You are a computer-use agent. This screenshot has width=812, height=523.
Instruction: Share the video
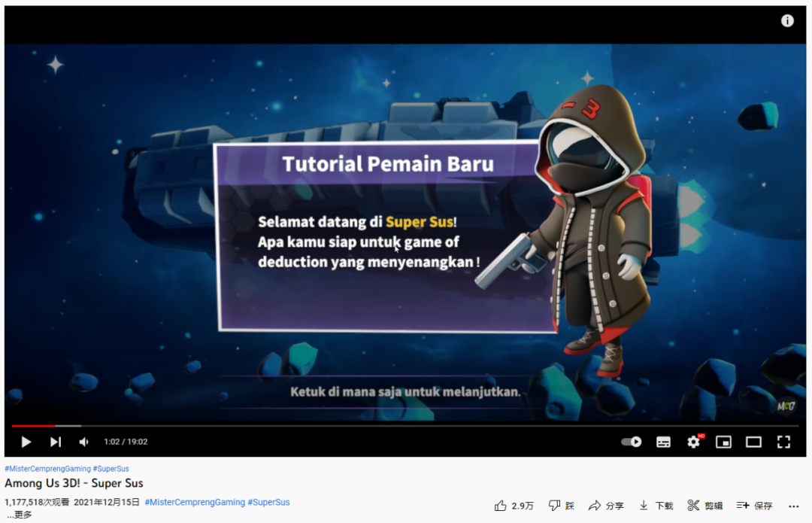coord(606,506)
